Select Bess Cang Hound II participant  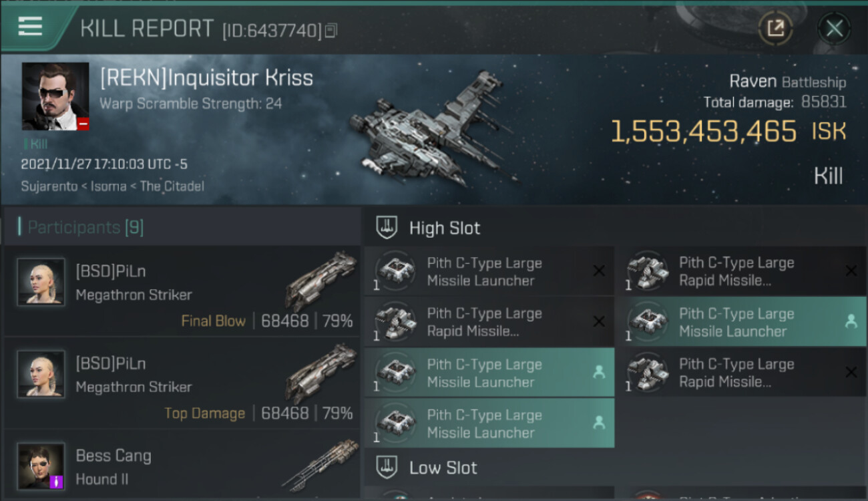pyautogui.click(x=182, y=466)
